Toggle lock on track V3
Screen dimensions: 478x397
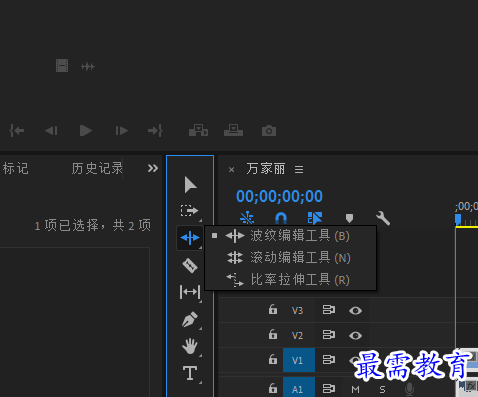273,309
